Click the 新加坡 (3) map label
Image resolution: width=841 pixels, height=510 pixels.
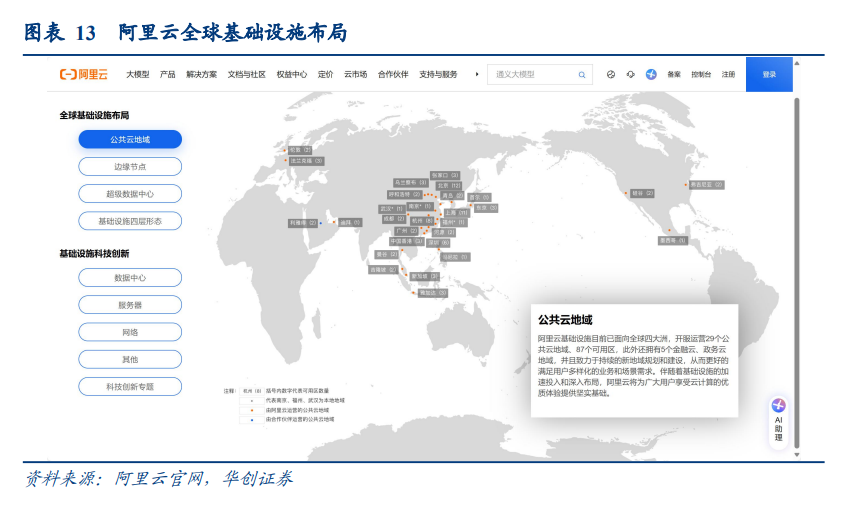tap(425, 276)
